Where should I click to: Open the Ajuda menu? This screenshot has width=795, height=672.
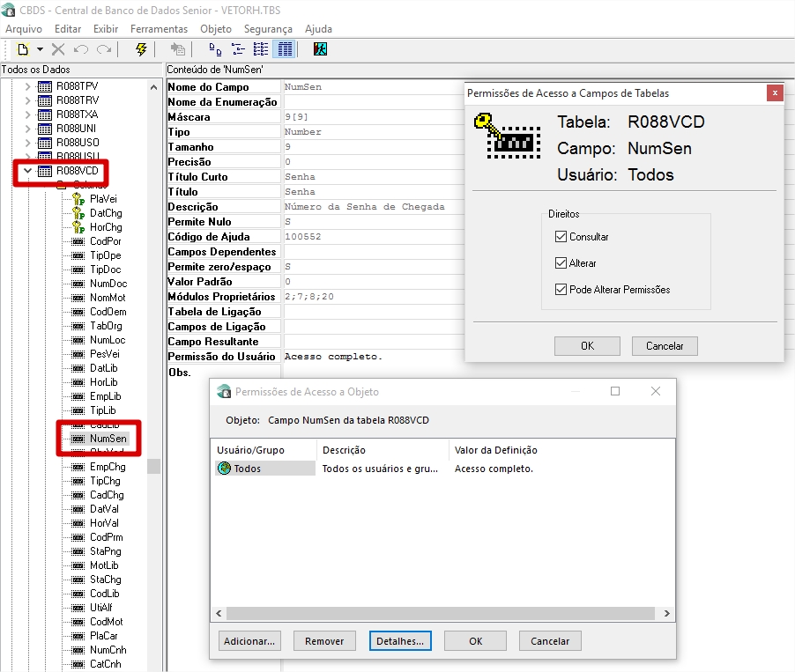(x=318, y=29)
